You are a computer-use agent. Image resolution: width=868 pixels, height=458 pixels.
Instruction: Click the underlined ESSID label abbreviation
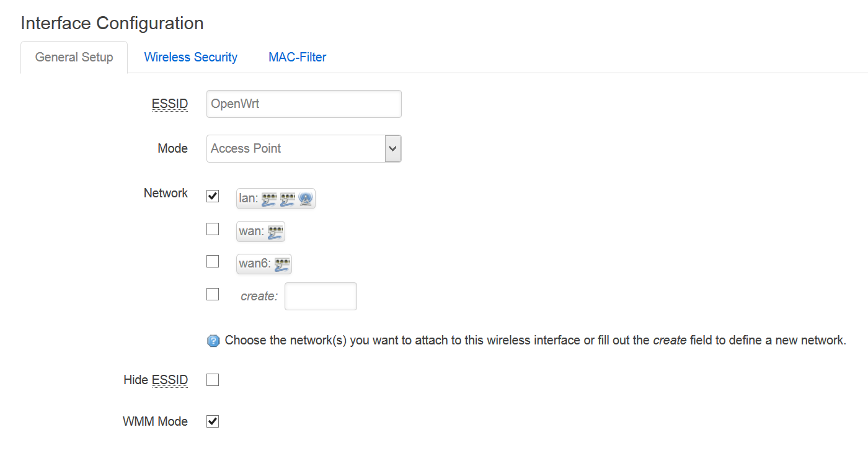[170, 104]
